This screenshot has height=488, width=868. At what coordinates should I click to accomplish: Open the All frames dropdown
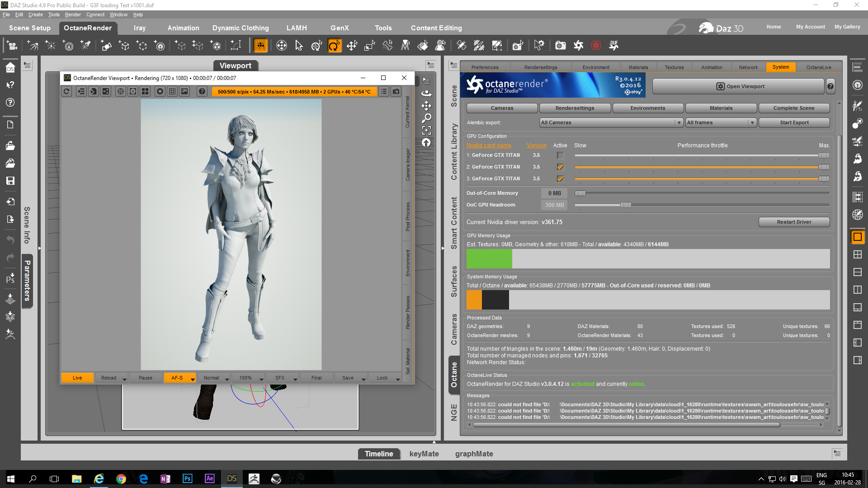click(721, 122)
